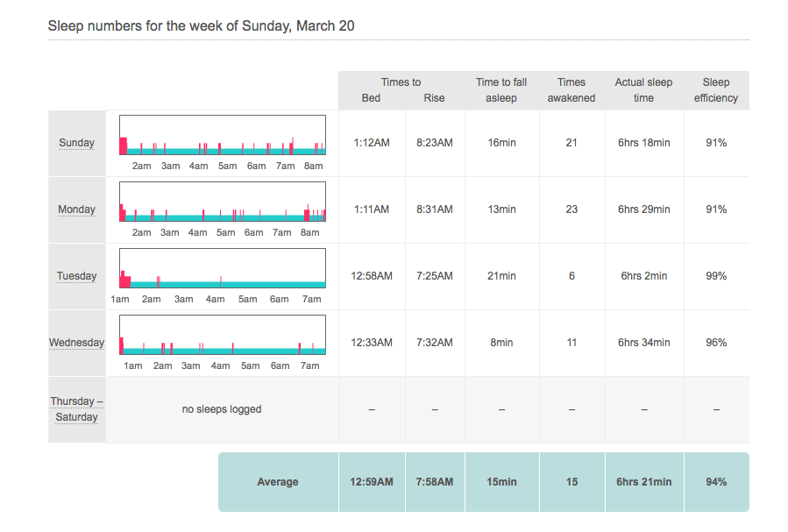
Task: Click the Average row label
Action: click(278, 482)
